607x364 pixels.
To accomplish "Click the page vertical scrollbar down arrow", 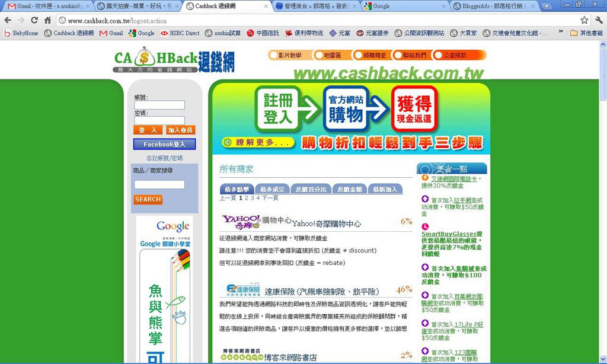I will (x=603, y=359).
